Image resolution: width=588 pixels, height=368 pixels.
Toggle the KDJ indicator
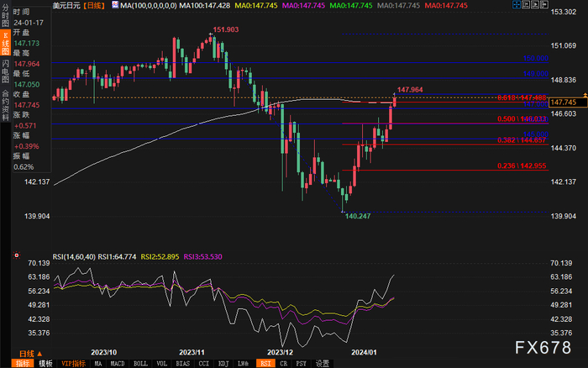pyautogui.click(x=223, y=364)
